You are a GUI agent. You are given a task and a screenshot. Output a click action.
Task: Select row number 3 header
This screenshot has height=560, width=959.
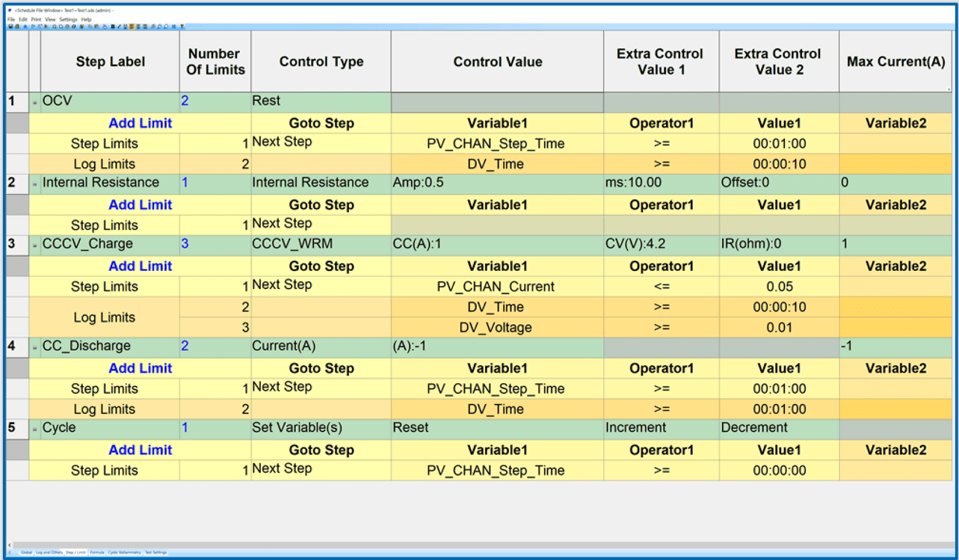pos(18,245)
